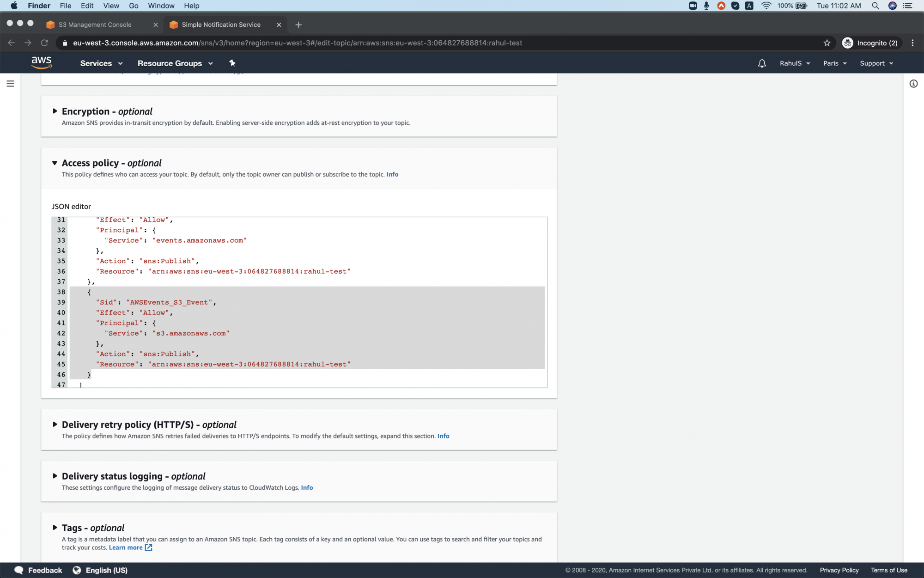The height and width of the screenshot is (578, 924).
Task: Click the browser forward arrow
Action: (28, 43)
